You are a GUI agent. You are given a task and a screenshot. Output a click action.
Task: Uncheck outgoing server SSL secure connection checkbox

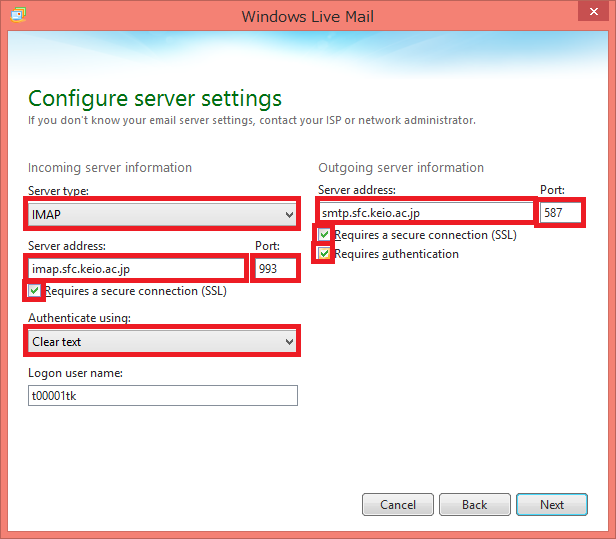(324, 235)
